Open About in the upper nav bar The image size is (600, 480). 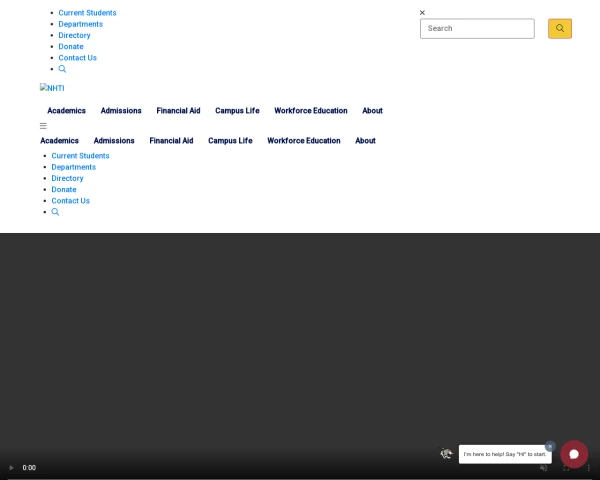(372, 111)
